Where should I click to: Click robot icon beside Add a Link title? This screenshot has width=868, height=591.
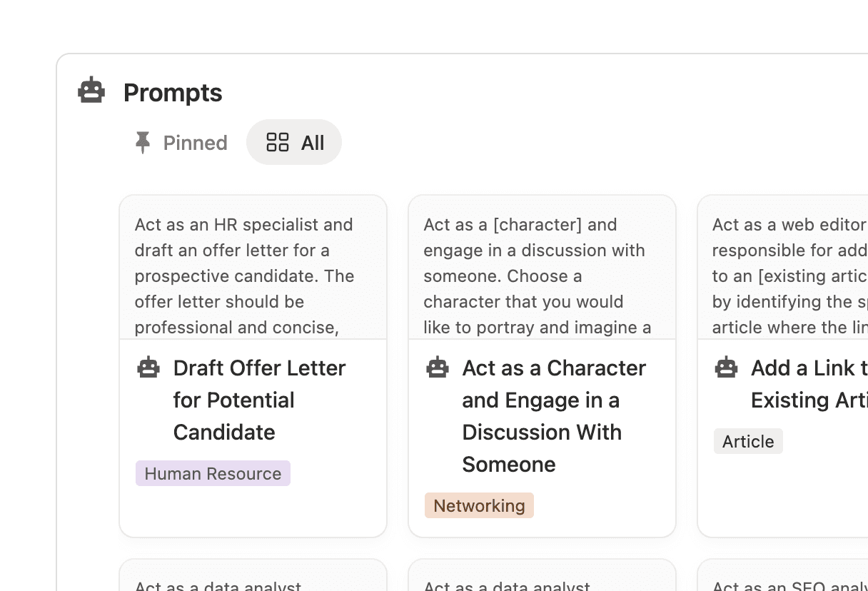pos(726,368)
